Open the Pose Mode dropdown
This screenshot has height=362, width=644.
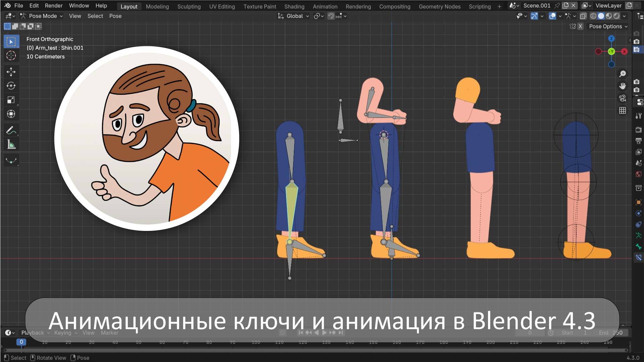click(44, 16)
